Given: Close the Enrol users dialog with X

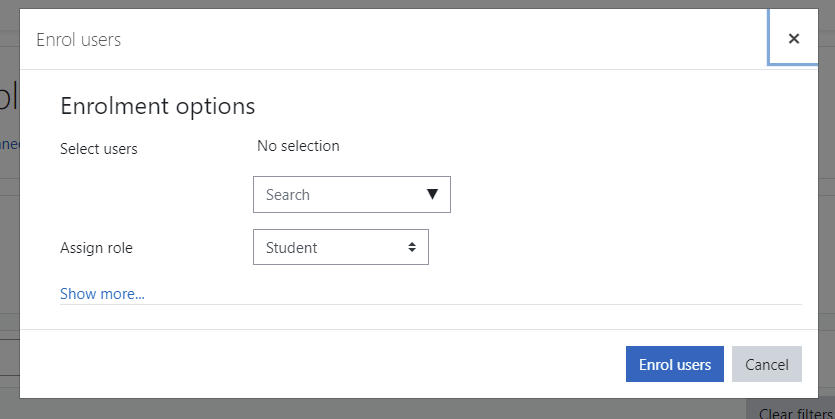Looking at the screenshot, I should click(793, 38).
